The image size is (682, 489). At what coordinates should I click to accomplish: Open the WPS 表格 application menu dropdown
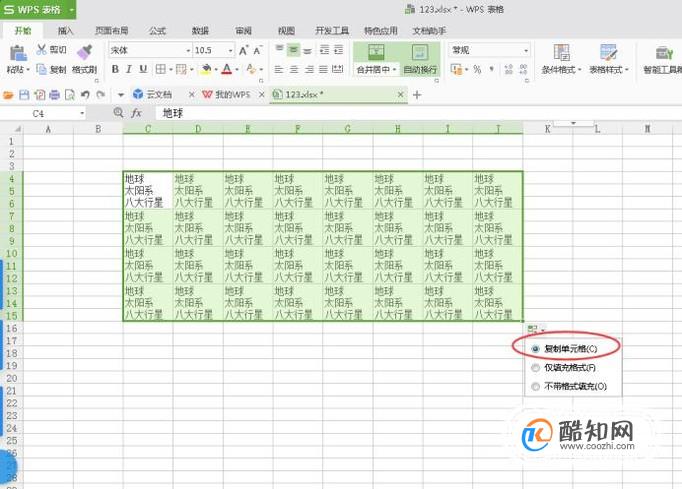pyautogui.click(x=71, y=9)
